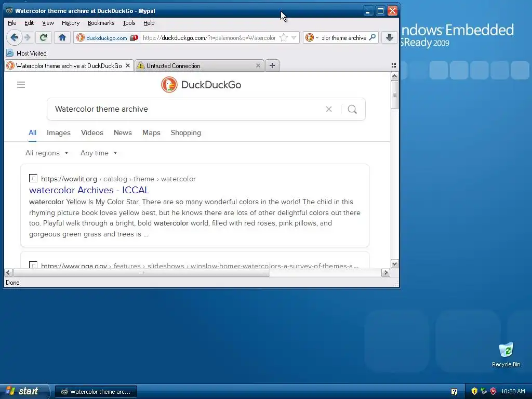This screenshot has width=532, height=399.
Task: Click the magnifier in the toolbar search box
Action: click(x=372, y=37)
